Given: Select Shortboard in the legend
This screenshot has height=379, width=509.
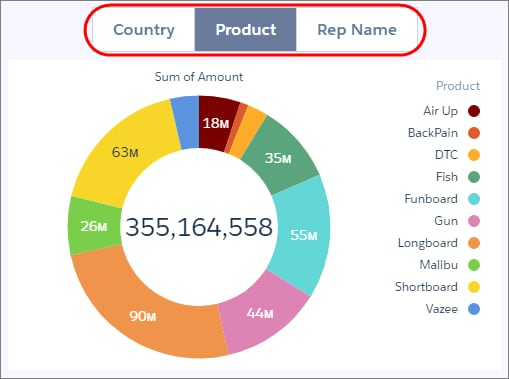Looking at the screenshot, I should pos(426,287).
